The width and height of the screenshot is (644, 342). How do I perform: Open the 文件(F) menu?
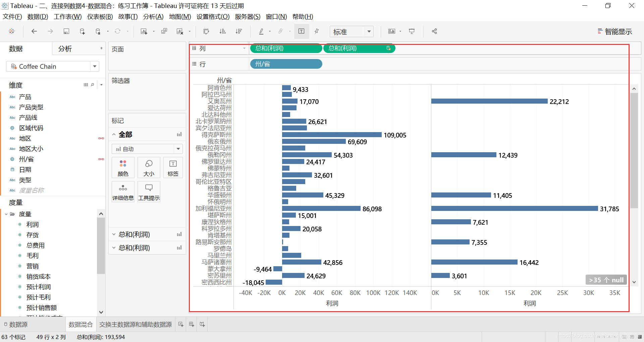click(x=12, y=16)
